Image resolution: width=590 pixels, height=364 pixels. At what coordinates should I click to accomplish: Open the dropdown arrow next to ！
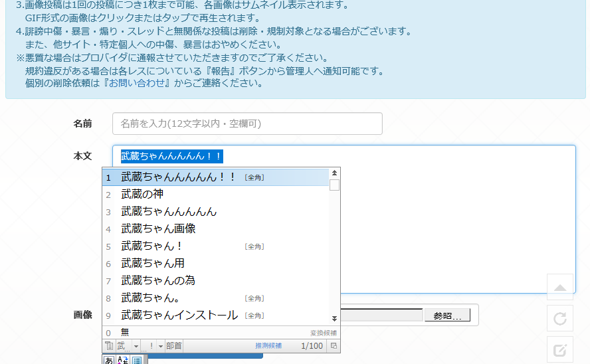point(160,346)
